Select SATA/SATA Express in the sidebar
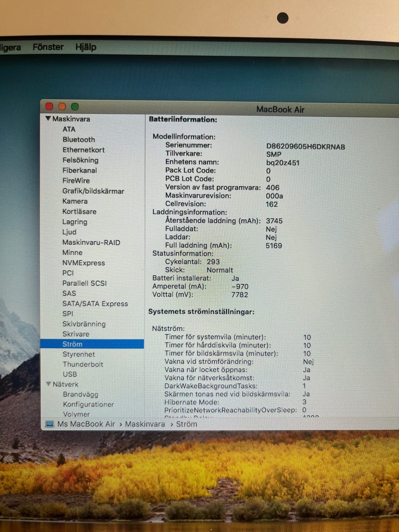Image resolution: width=399 pixels, height=532 pixels. coord(95,303)
